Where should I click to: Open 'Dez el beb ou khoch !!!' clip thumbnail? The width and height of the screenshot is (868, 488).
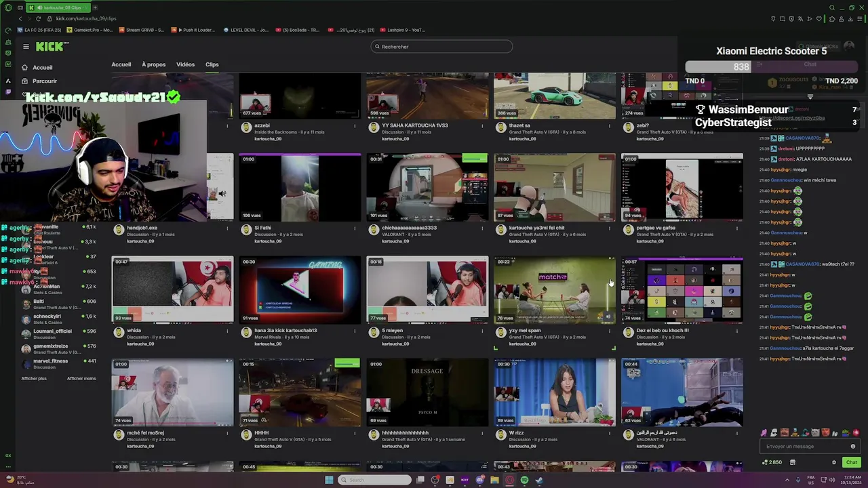(682, 289)
